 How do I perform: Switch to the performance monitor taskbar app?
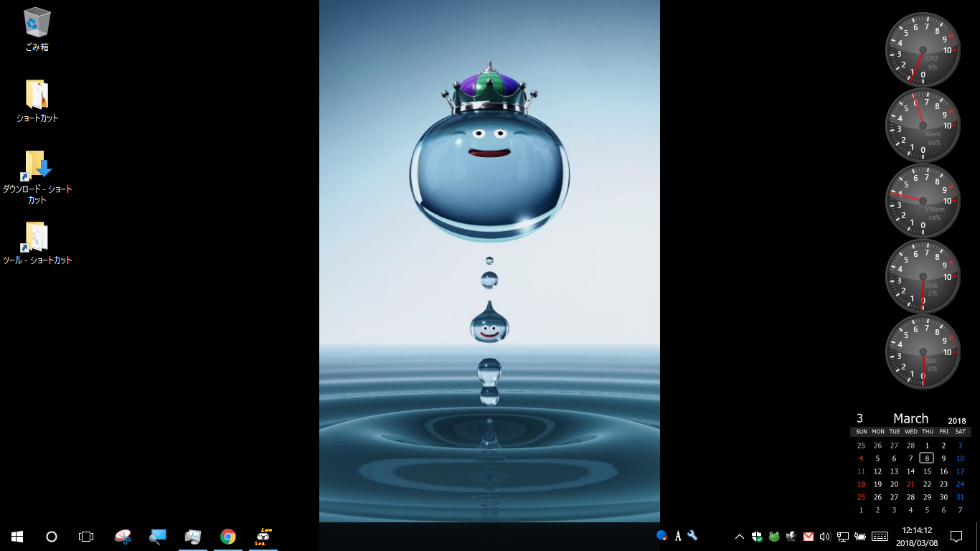point(193,536)
